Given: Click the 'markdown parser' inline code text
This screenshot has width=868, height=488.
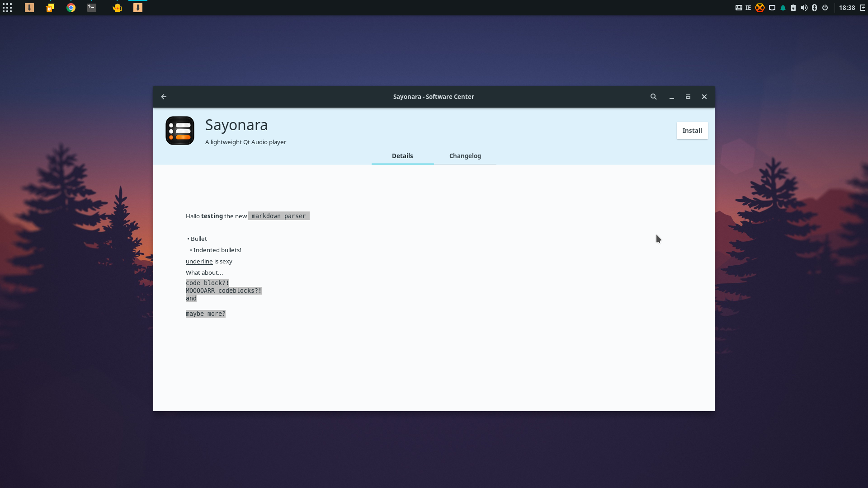Looking at the screenshot, I should tap(279, 216).
